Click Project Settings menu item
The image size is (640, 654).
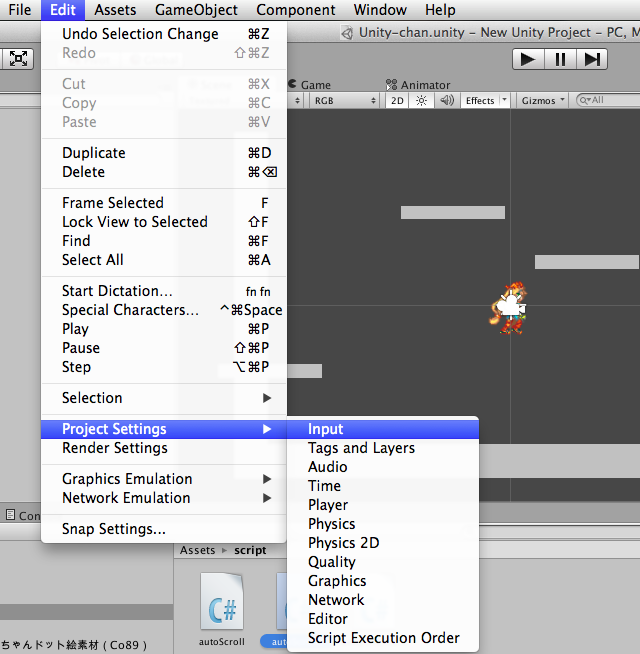[164, 429]
